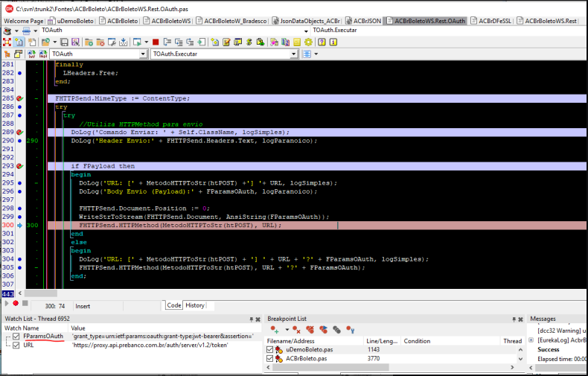Click the info 'i' toolbar icon

[333, 42]
